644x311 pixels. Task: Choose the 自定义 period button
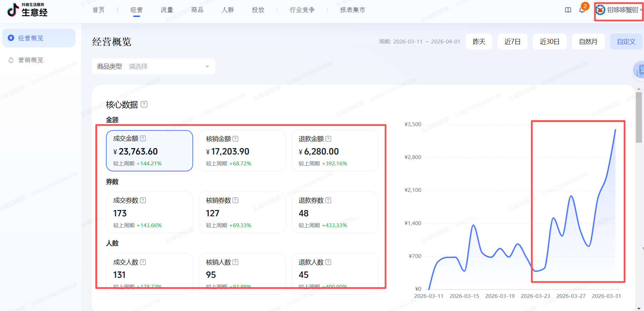tap(626, 42)
